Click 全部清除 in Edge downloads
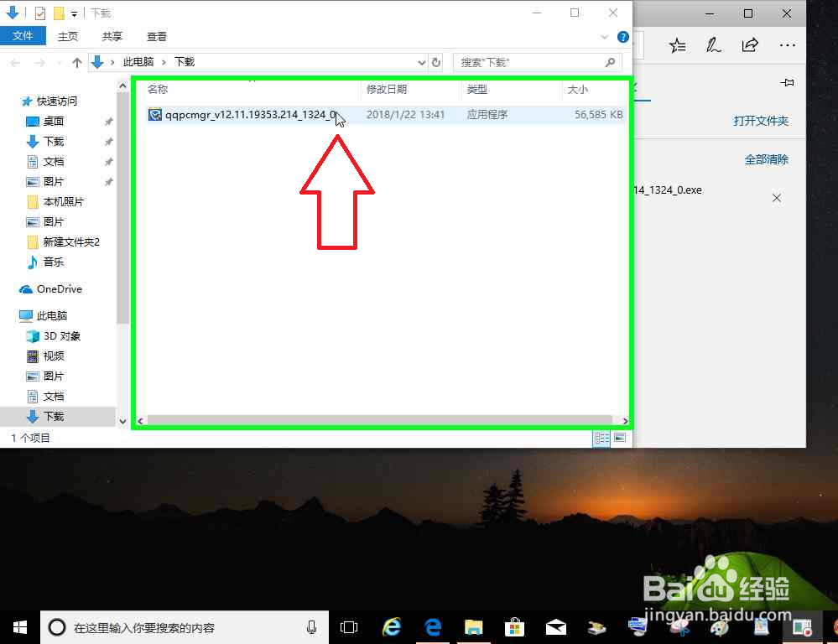 pos(767,159)
